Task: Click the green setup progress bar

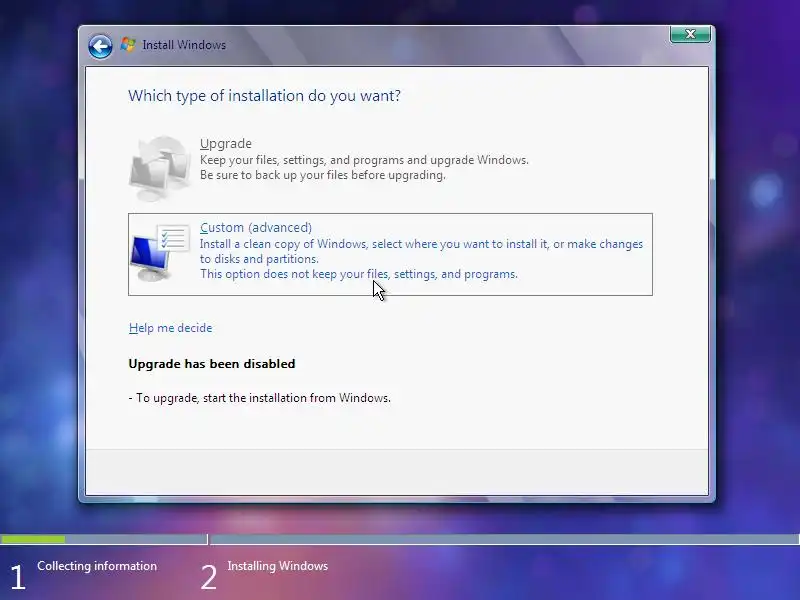Action: [x=33, y=539]
